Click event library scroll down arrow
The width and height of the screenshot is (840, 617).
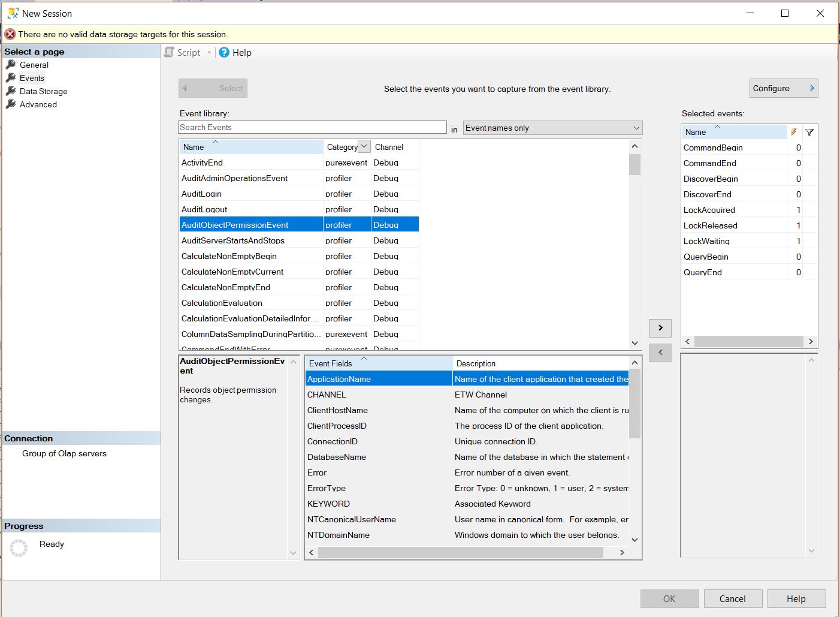coord(635,343)
